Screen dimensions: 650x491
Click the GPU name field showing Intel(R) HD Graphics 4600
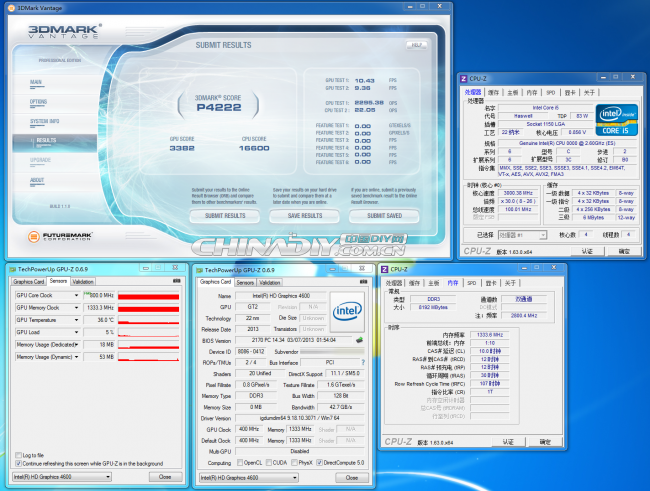[281, 296]
